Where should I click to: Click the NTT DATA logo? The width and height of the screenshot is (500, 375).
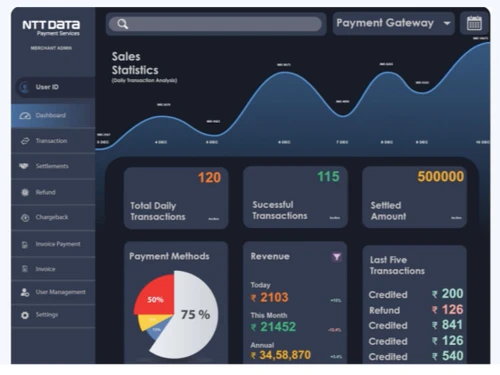pos(51,28)
